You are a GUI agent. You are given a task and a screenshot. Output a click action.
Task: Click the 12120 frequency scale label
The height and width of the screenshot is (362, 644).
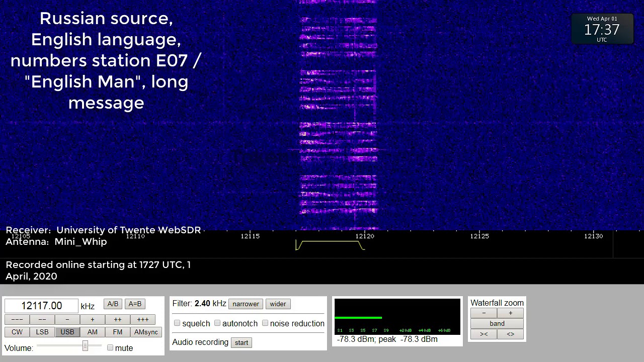[x=365, y=236]
